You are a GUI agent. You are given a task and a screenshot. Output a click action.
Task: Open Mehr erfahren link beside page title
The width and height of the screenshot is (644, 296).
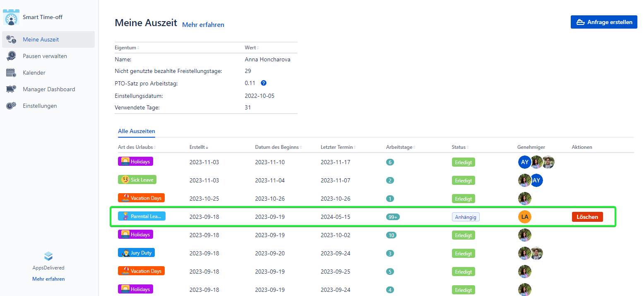pyautogui.click(x=203, y=25)
